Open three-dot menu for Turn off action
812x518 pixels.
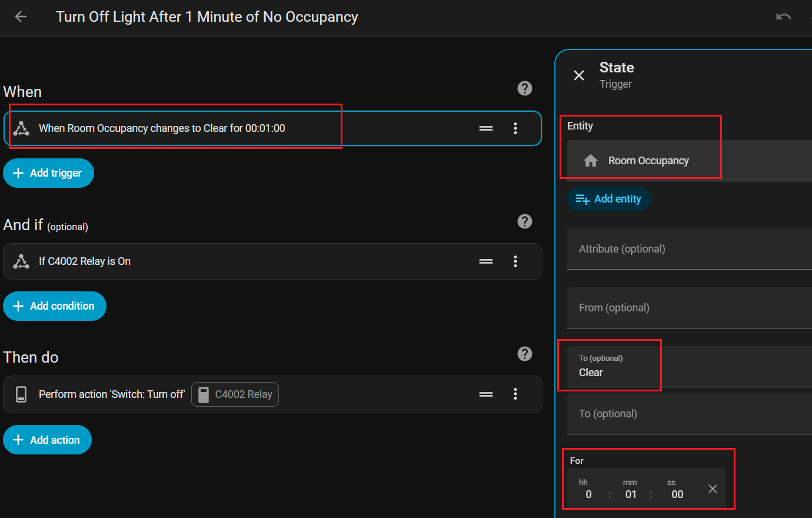(515, 394)
